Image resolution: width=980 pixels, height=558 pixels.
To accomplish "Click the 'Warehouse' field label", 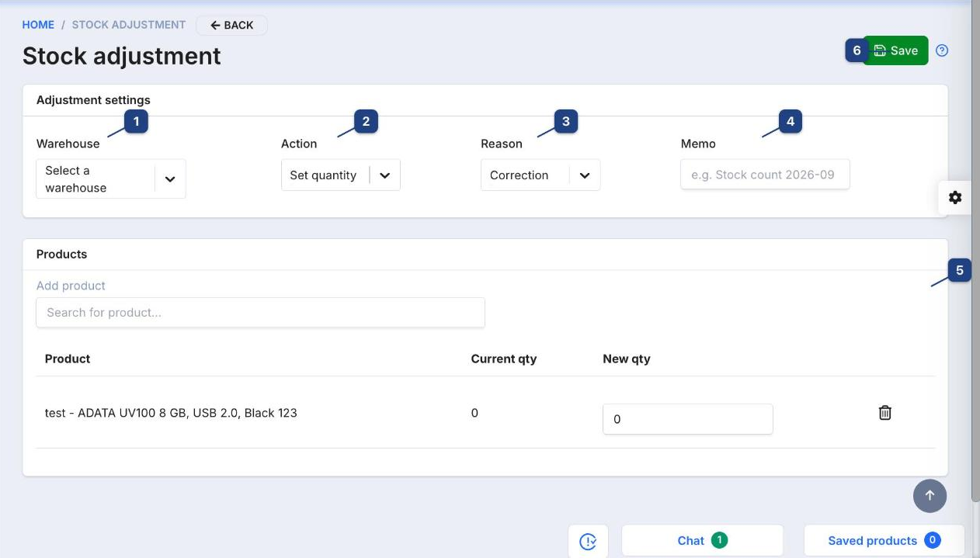I will tap(68, 144).
